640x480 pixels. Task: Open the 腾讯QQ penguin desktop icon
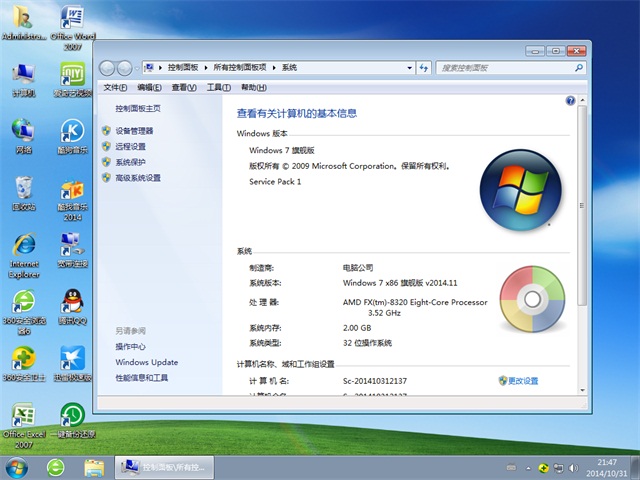[71, 303]
